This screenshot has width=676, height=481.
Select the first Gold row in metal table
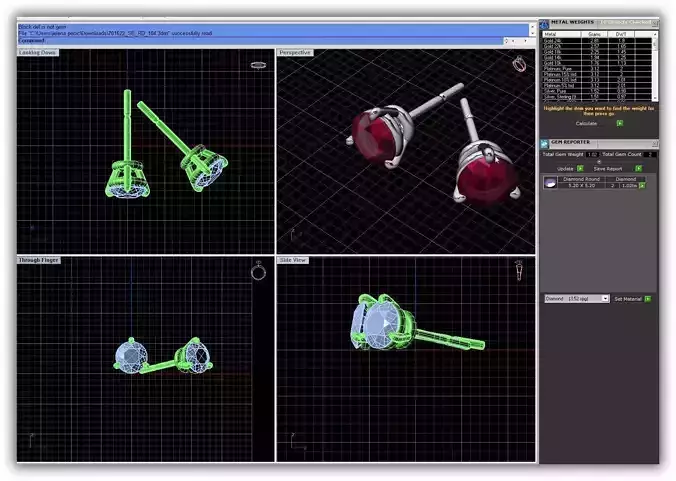(x=597, y=41)
